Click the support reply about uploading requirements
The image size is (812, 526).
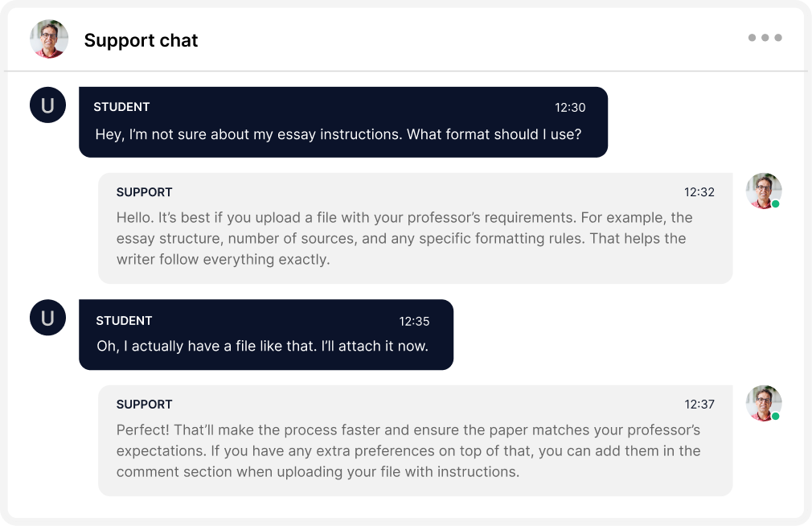404,238
